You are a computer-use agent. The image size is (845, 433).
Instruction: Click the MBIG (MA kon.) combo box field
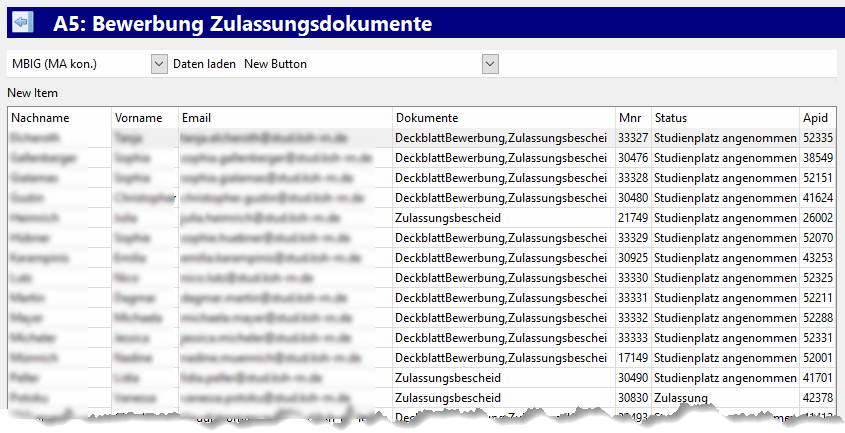coord(78,64)
